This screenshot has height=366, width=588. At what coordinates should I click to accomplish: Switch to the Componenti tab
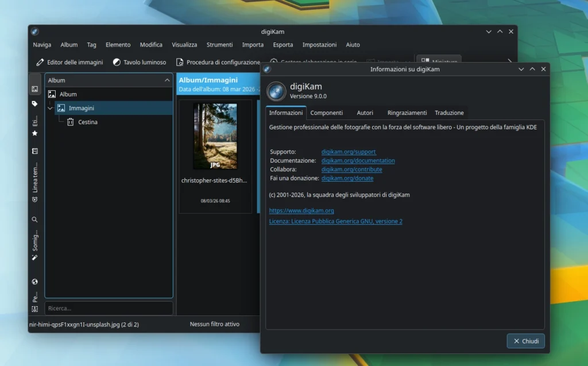(x=327, y=113)
